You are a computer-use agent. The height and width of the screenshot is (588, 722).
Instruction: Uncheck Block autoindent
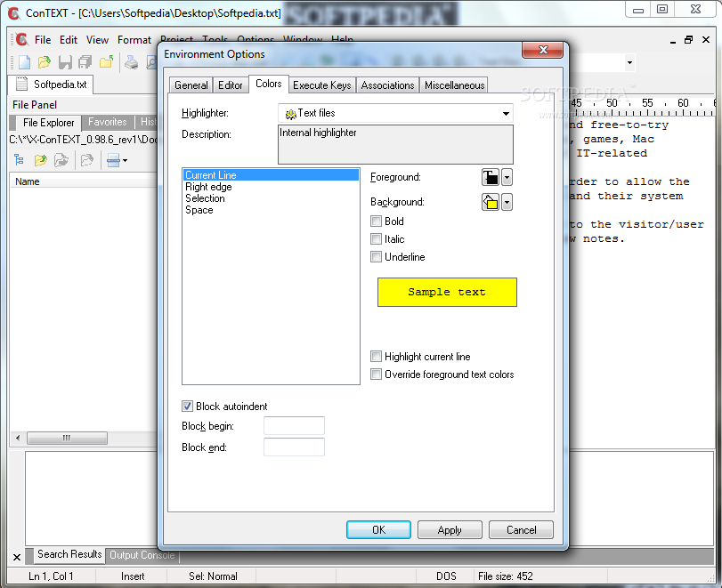pos(188,407)
